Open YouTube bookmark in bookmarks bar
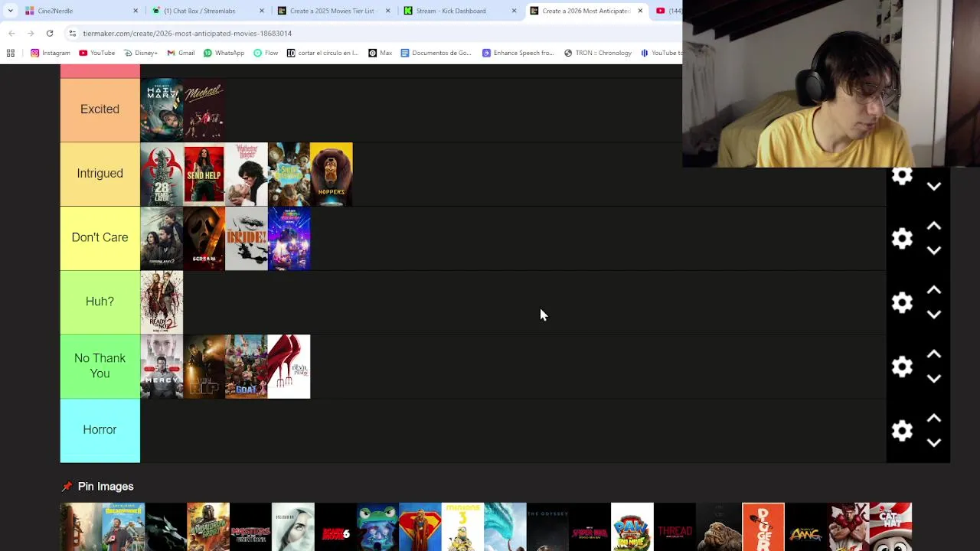Image resolution: width=980 pixels, height=551 pixels. 96,53
